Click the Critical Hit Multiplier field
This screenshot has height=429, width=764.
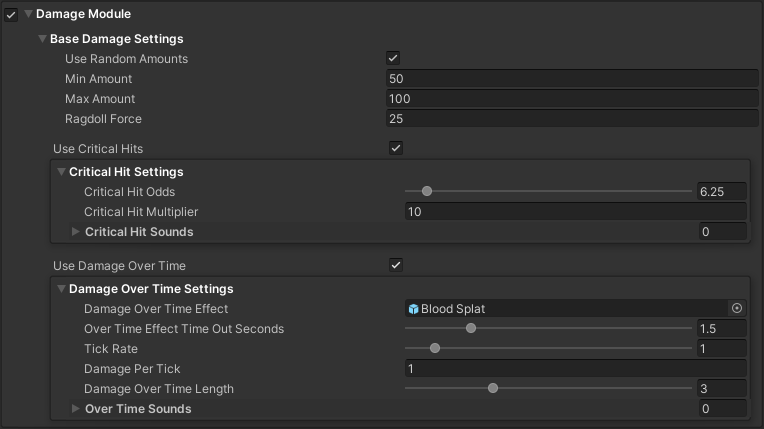pos(575,212)
